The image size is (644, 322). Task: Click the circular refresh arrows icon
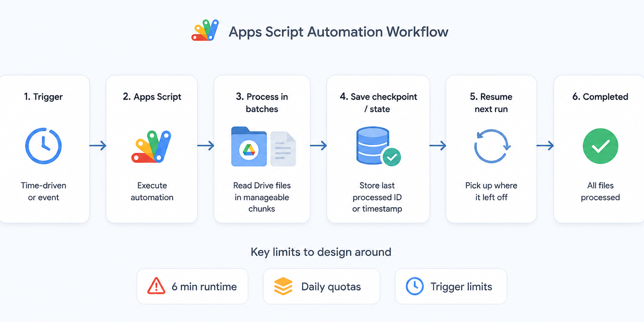[492, 146]
